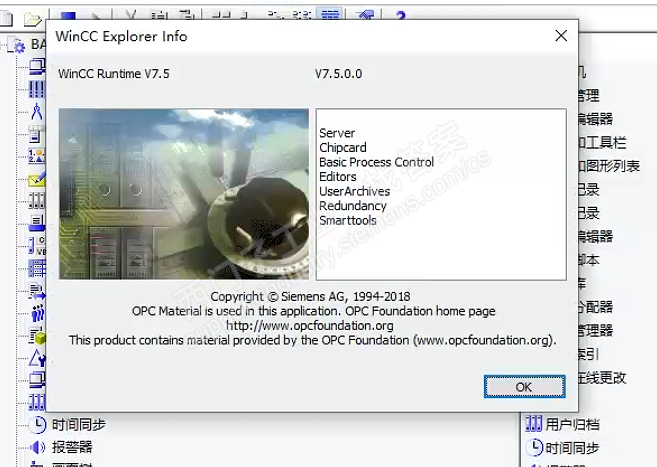Select the project root gear icon in tree
The width and height of the screenshot is (657, 467).
pos(18,45)
